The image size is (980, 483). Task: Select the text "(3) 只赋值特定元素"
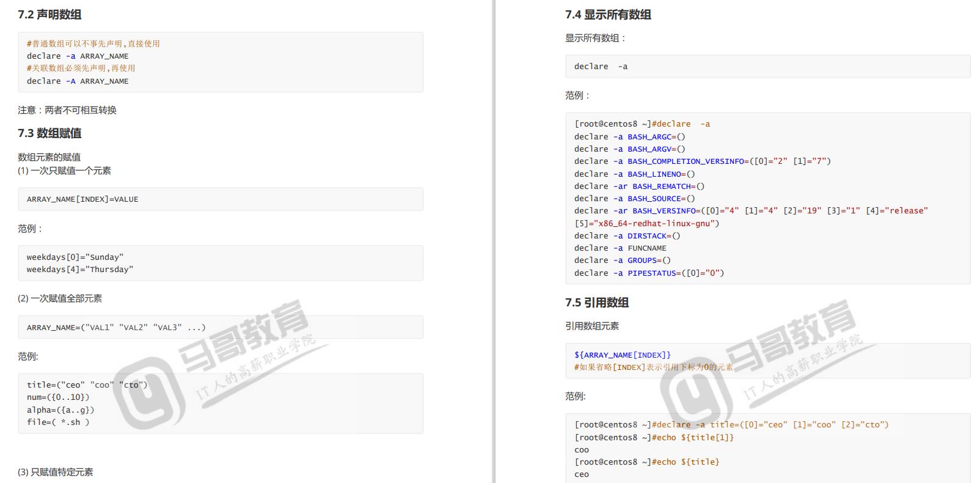click(56, 472)
